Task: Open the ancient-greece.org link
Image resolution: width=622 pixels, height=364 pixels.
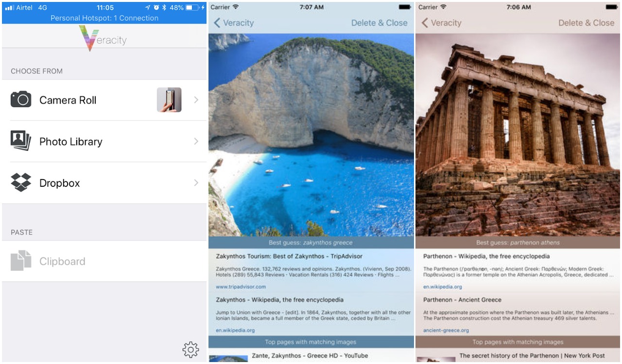Action: coord(446,330)
